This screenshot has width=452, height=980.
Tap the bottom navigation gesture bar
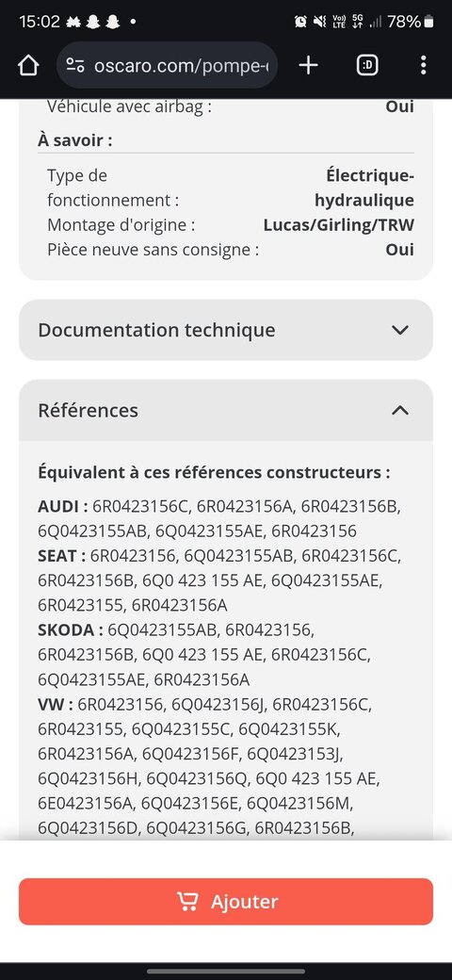226,972
